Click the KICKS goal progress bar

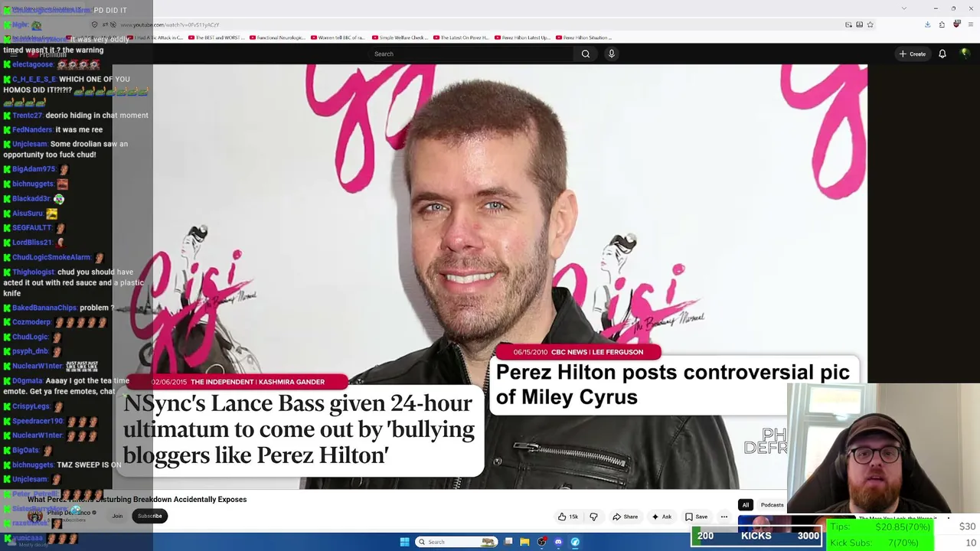756,536
